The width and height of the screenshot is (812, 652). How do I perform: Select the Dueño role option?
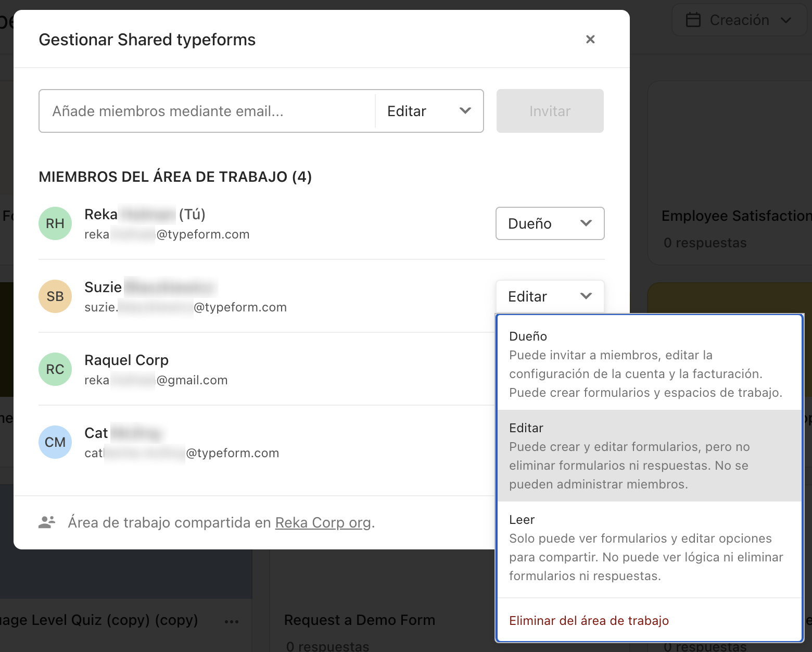coord(650,364)
